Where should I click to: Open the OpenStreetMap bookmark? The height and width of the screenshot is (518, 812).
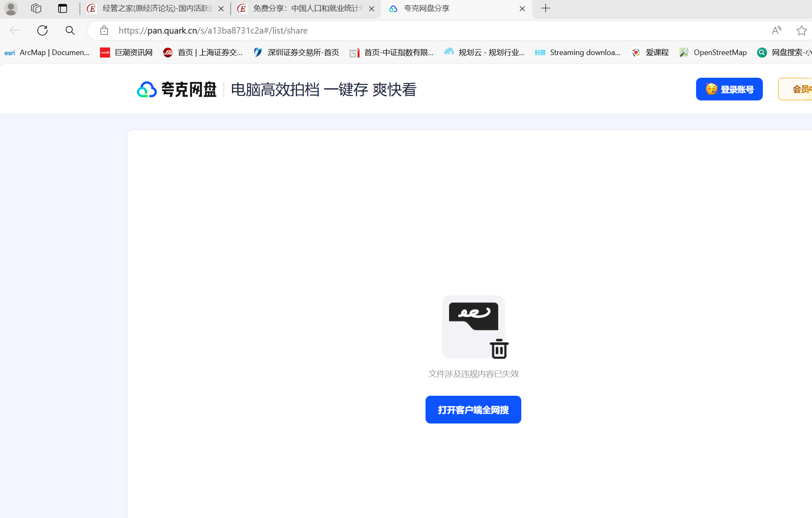tap(713, 53)
